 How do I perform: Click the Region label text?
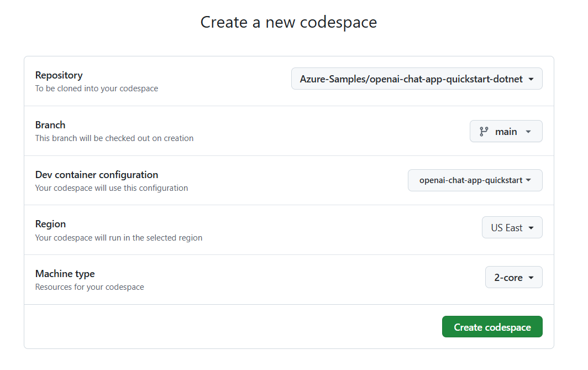pyautogui.click(x=50, y=224)
